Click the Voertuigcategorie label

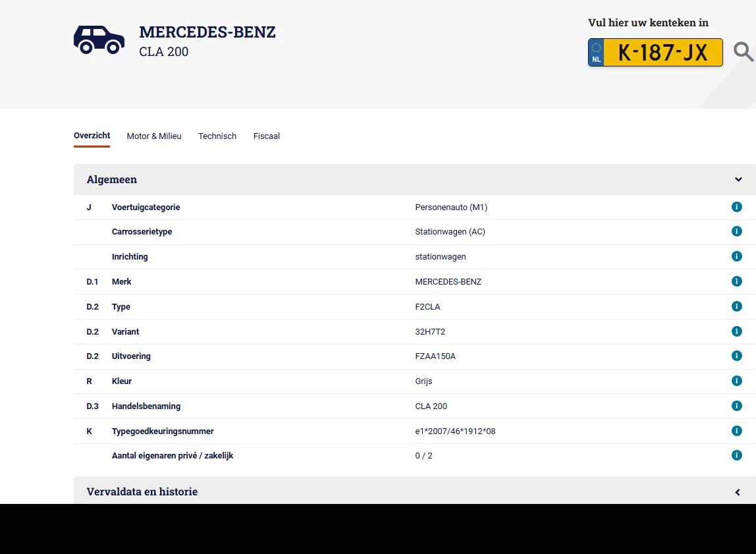[146, 207]
